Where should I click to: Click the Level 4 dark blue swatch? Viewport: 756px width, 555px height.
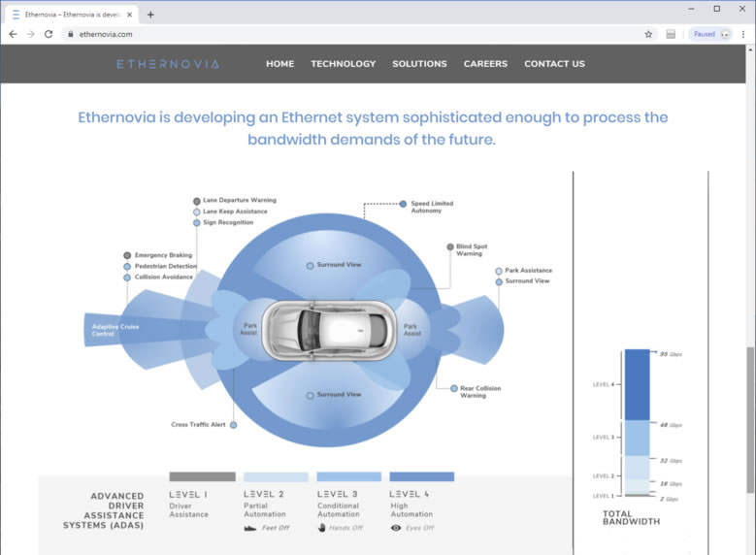[x=421, y=477]
